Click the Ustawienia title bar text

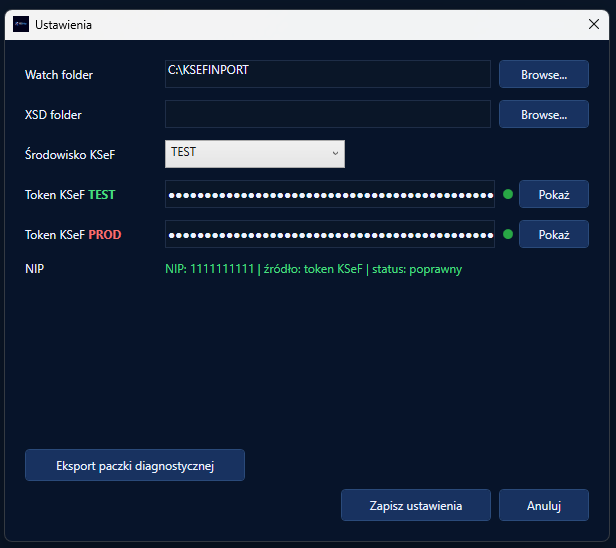pyautogui.click(x=64, y=24)
